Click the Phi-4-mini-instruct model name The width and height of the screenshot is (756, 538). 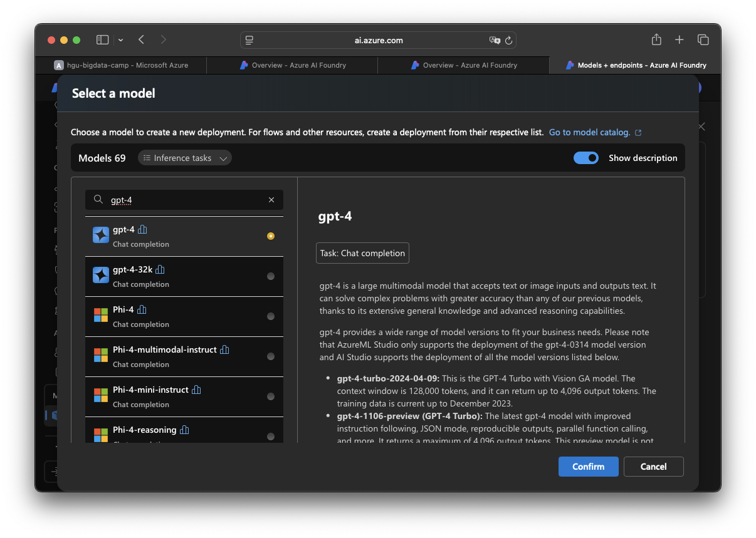tap(150, 390)
